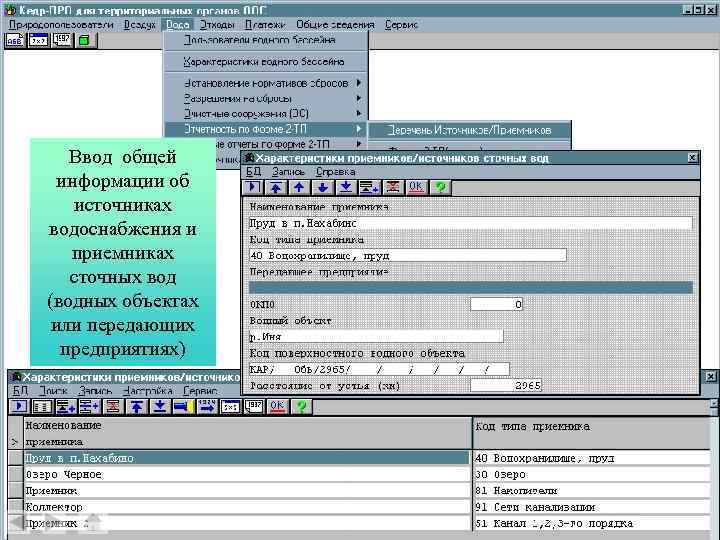
Task: Open the Вода menu
Action: tap(178, 25)
